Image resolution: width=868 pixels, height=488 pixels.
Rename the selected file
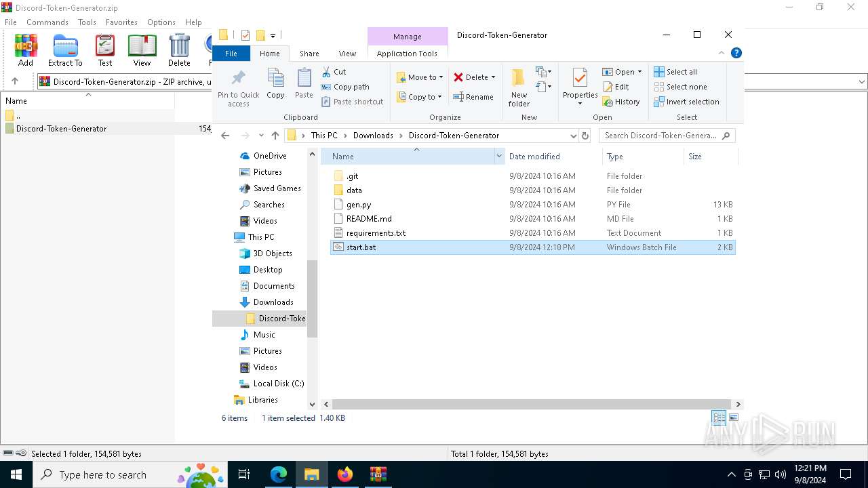[473, 97]
